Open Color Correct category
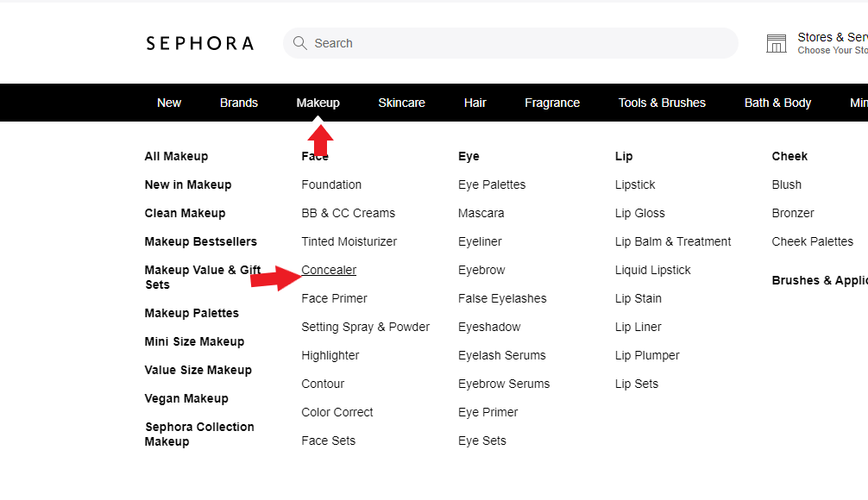This screenshot has height=500, width=868. (x=337, y=413)
